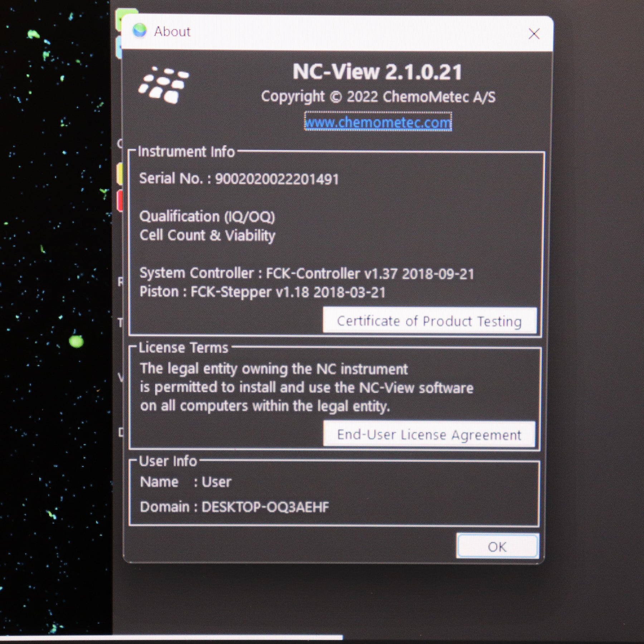
Task: Open the Certificate of Product Testing
Action: click(429, 321)
